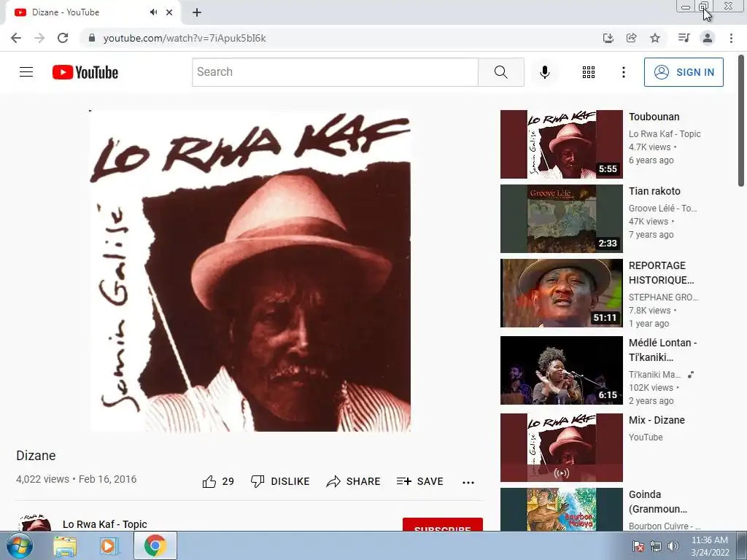Image resolution: width=747 pixels, height=560 pixels.
Task: Click the install app icon in address bar
Action: (608, 38)
